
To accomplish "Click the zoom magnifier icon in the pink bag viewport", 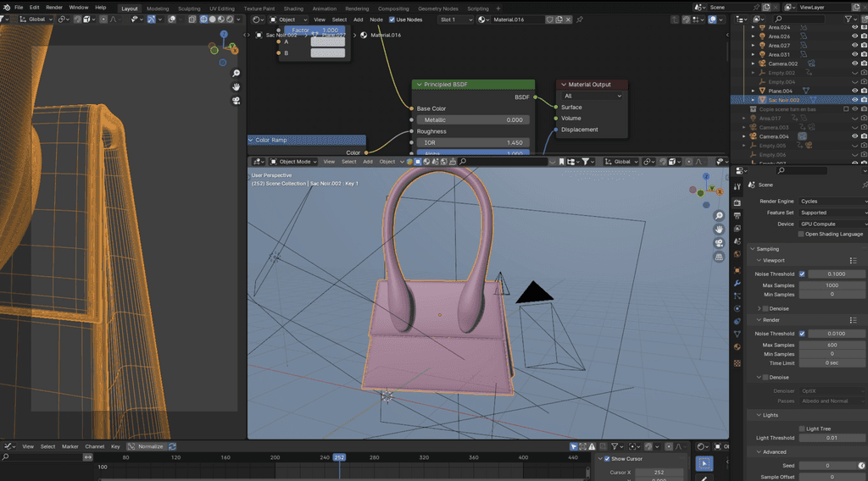I will coord(719,216).
